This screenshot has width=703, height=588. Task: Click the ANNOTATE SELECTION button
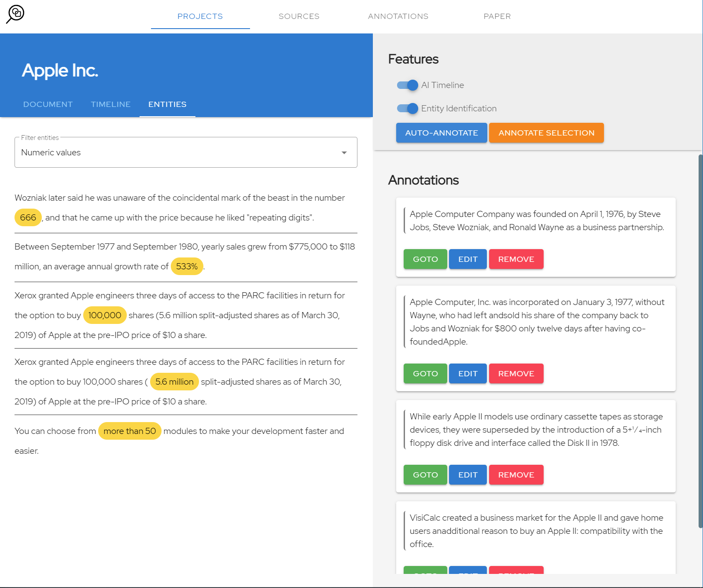tap(546, 133)
